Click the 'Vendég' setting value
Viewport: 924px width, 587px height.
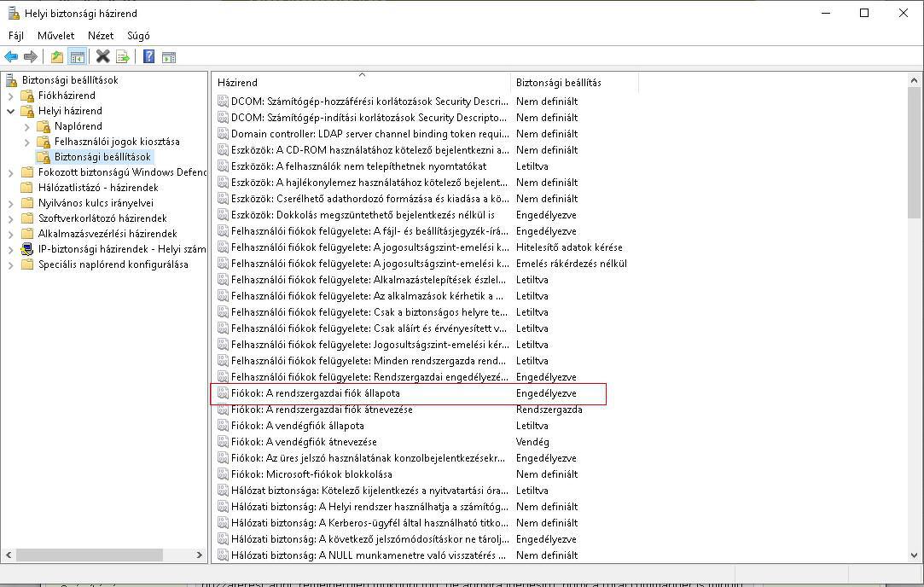point(532,441)
